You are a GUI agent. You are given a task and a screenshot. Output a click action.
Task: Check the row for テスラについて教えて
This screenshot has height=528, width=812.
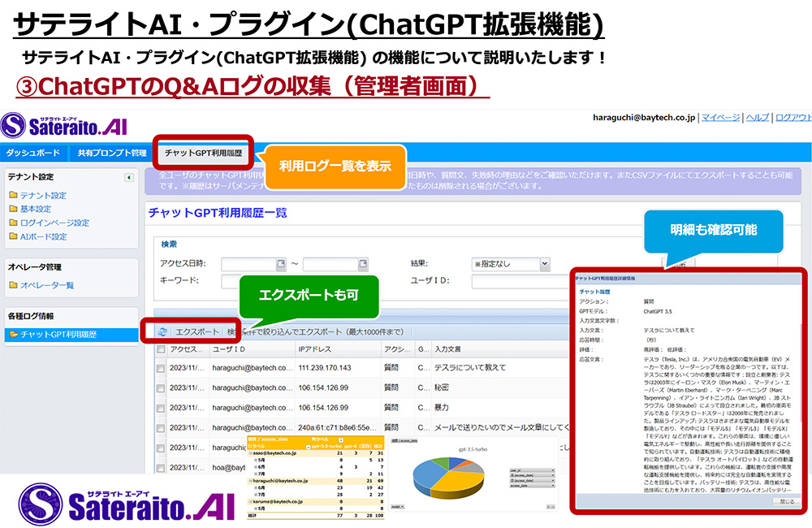161,368
